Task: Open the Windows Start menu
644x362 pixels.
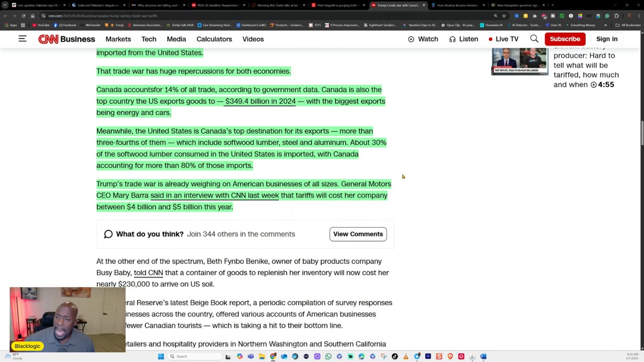Action: 161,356
